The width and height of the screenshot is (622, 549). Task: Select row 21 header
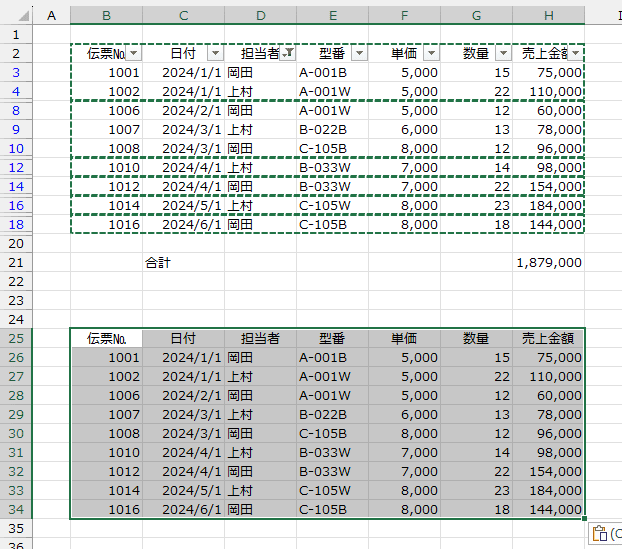(x=17, y=263)
